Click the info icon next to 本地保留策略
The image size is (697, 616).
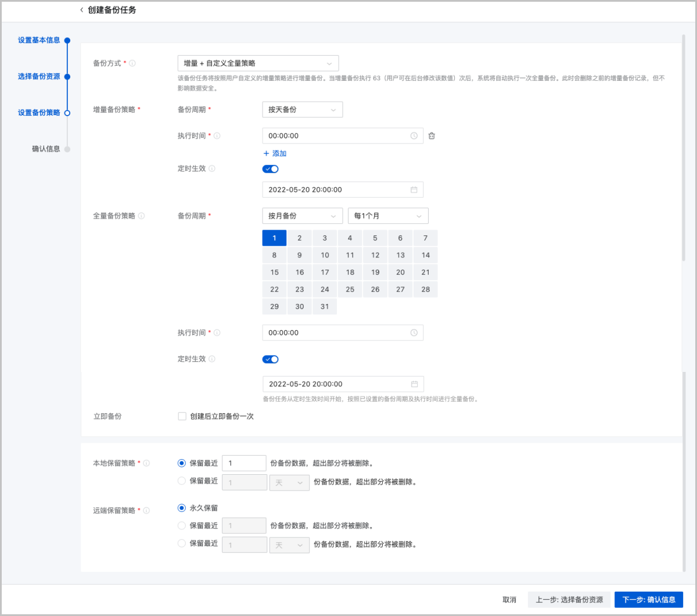(x=147, y=464)
